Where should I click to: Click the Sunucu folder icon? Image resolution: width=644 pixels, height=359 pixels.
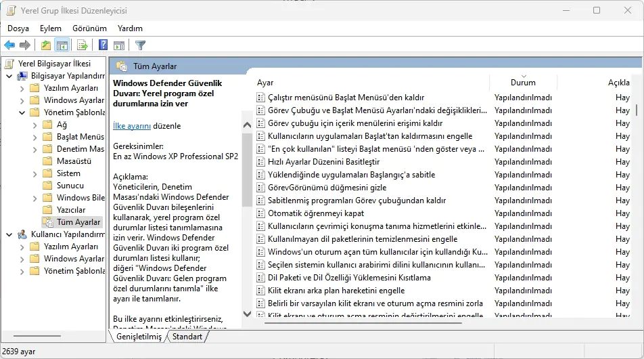pyautogui.click(x=47, y=186)
